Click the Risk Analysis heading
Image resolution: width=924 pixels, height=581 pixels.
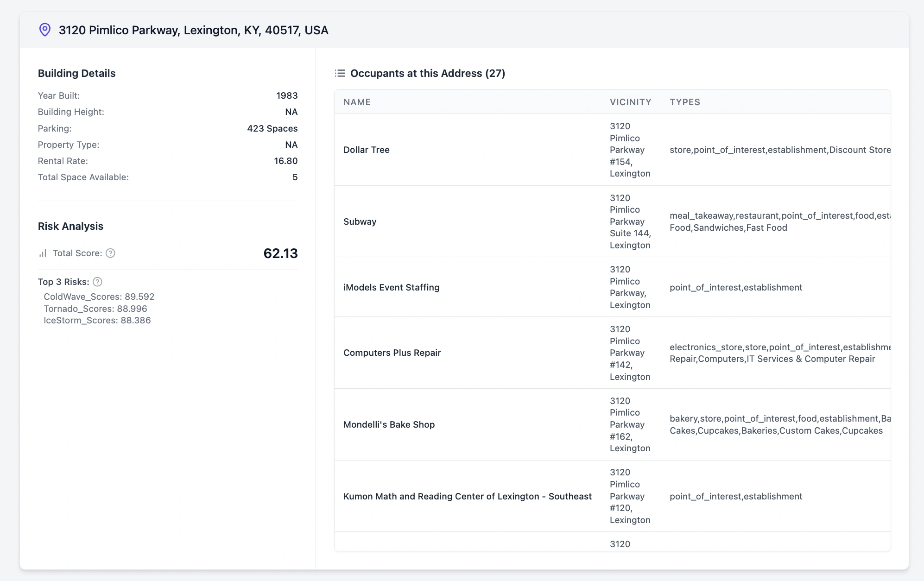pyautogui.click(x=70, y=226)
